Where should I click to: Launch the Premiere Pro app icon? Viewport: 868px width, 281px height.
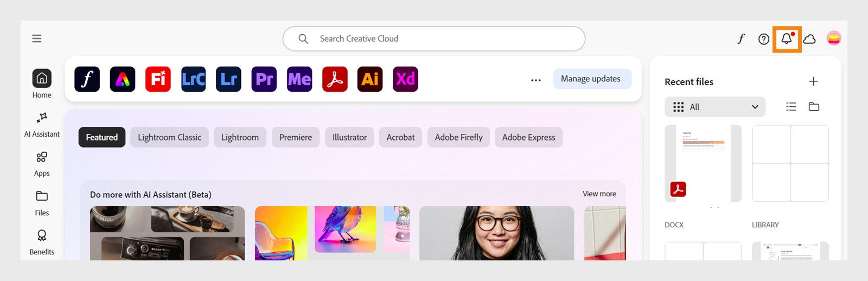[264, 79]
